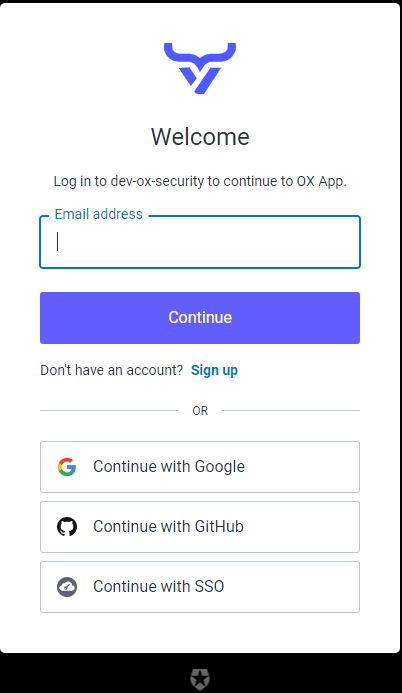Viewport: 402px width, 693px height.
Task: Click the 'Log in to dev-ox-security' subtitle
Action: (200, 181)
